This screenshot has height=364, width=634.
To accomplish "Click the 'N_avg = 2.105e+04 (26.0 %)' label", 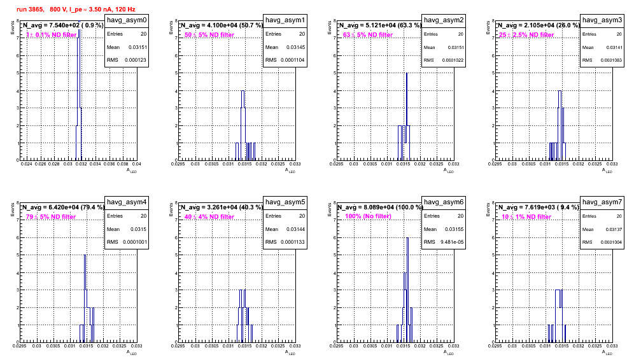I will (x=538, y=25).
